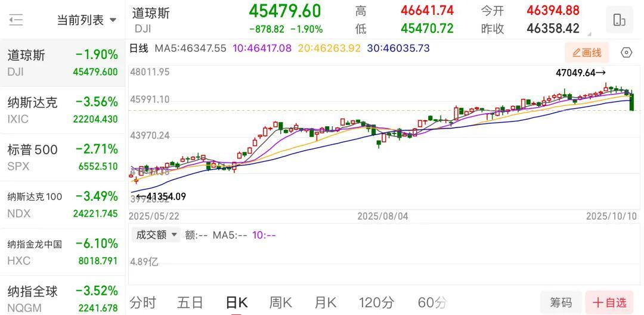Select 纳斯达克 IXIC in the list
The image size is (644, 315).
[x=62, y=110]
